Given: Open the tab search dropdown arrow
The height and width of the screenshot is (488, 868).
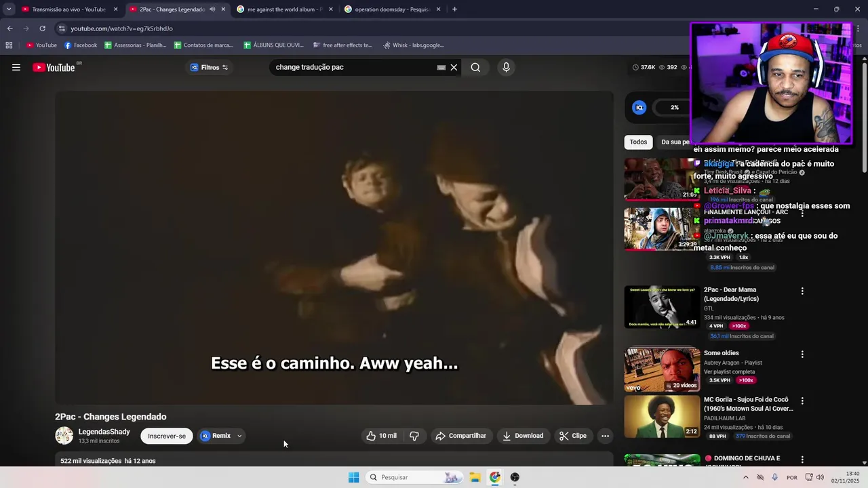Looking at the screenshot, I should click(8, 9).
